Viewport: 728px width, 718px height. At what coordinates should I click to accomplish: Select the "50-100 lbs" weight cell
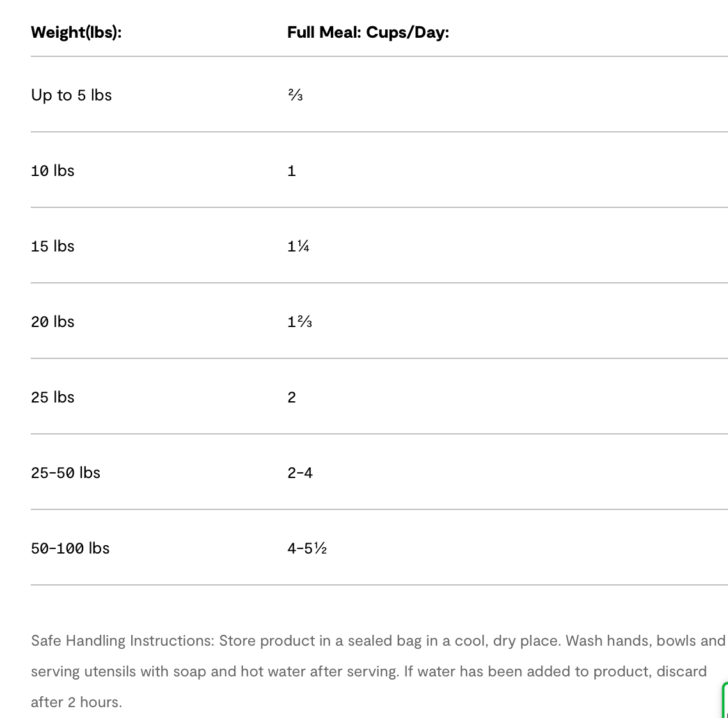(70, 548)
